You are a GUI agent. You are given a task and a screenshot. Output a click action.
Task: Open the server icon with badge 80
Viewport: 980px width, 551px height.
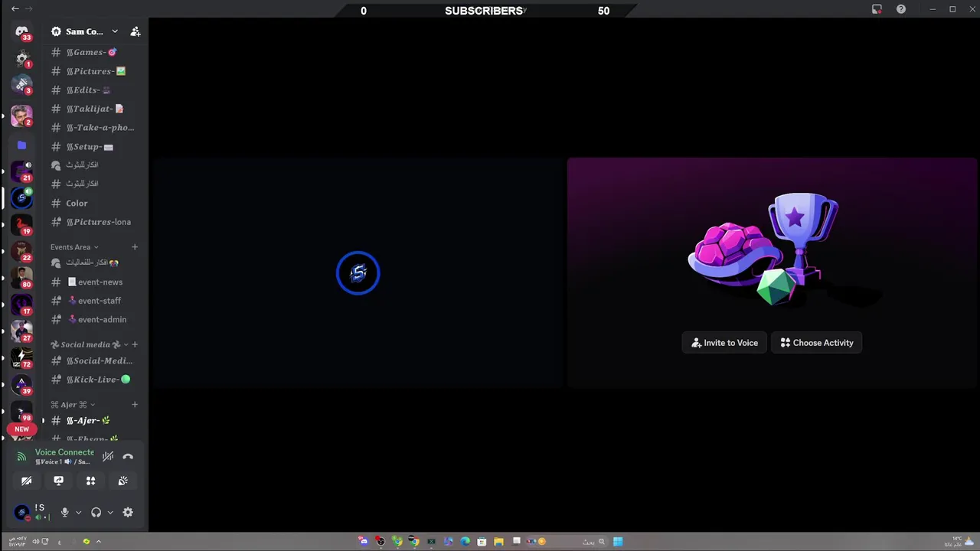(21, 277)
